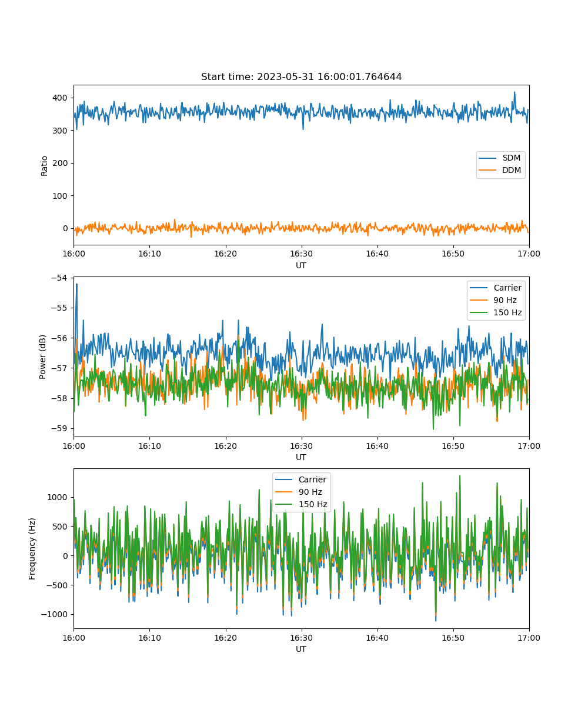Click the green line sample beside 150 Hz in Power legend
The image size is (588, 706).
point(480,312)
